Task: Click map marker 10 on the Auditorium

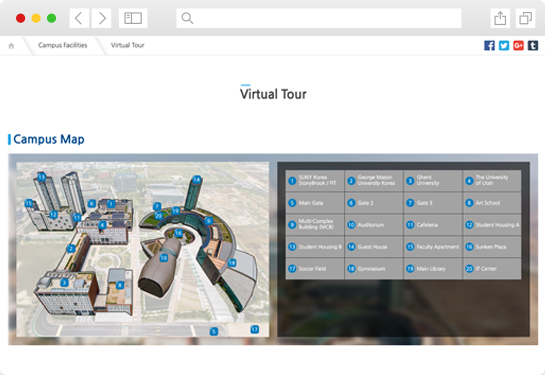Action: coord(164,258)
